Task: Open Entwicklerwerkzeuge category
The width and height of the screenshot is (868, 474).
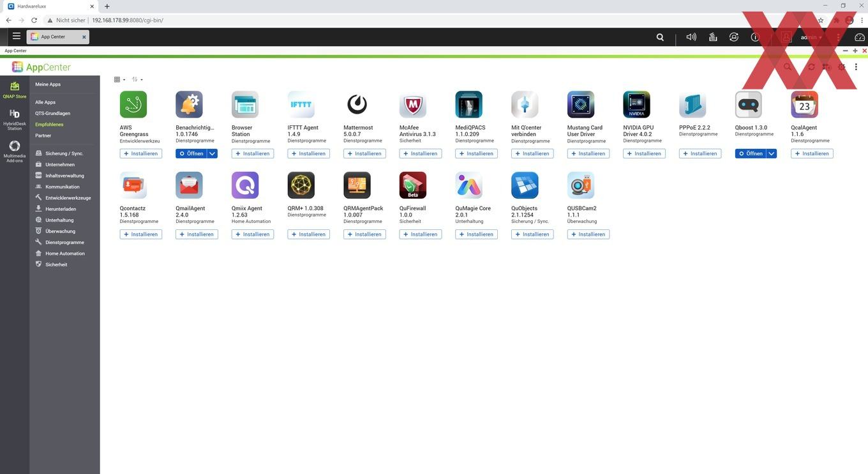Action: click(x=64, y=198)
